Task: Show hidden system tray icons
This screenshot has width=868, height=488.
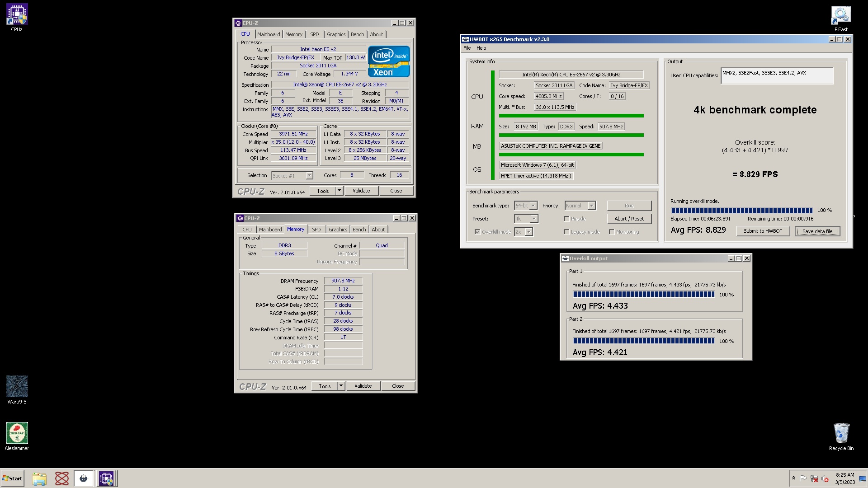Action: point(793,478)
